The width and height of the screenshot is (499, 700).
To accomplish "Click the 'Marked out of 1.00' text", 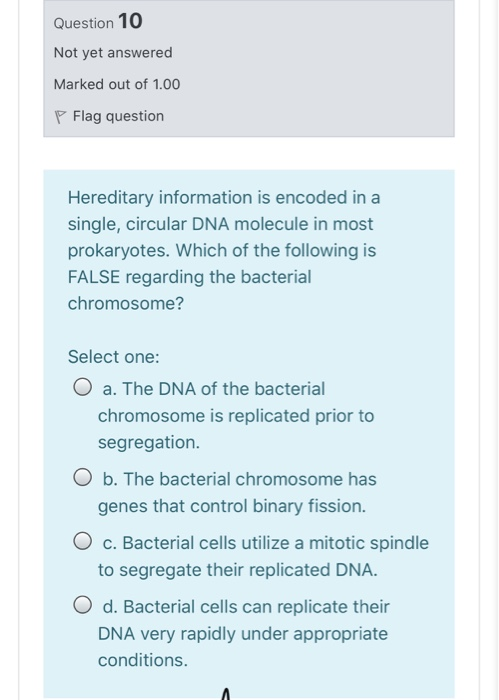I will (117, 84).
